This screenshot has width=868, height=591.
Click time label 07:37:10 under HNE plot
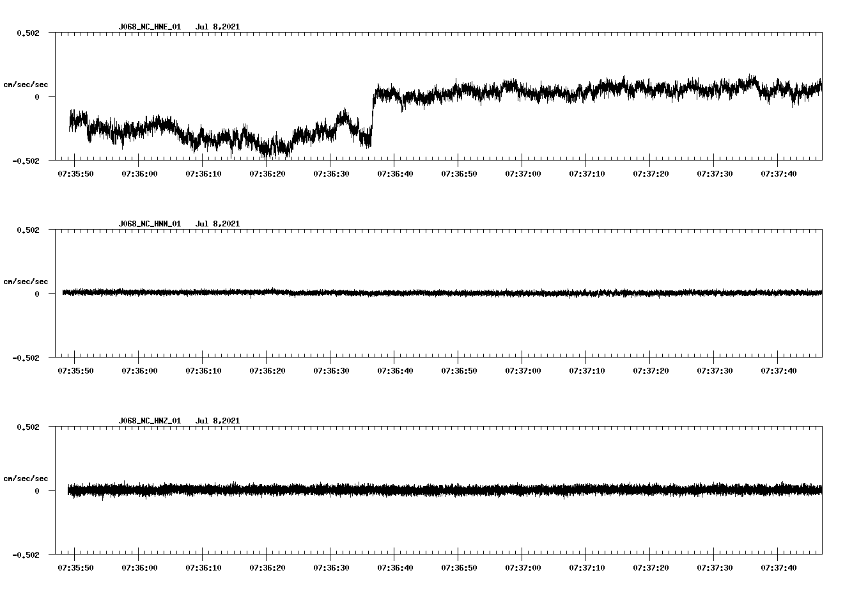point(587,174)
